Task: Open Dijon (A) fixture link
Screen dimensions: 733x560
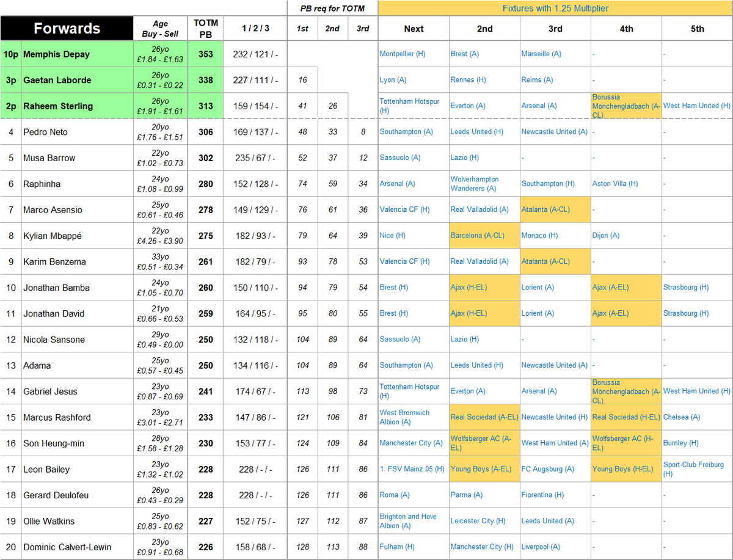Action: coord(606,236)
